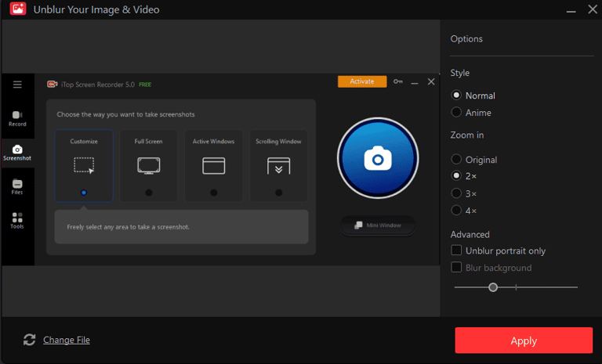
Task: Choose the Full Screen mode icon
Action: pyautogui.click(x=149, y=166)
